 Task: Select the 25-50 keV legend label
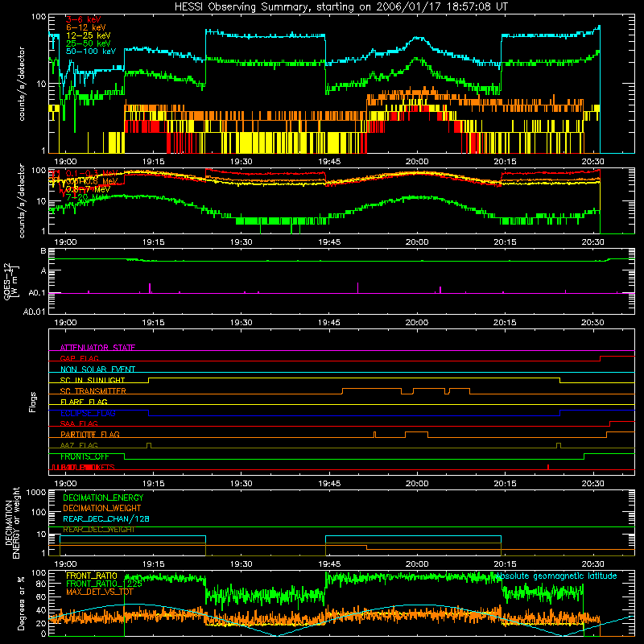(x=89, y=43)
